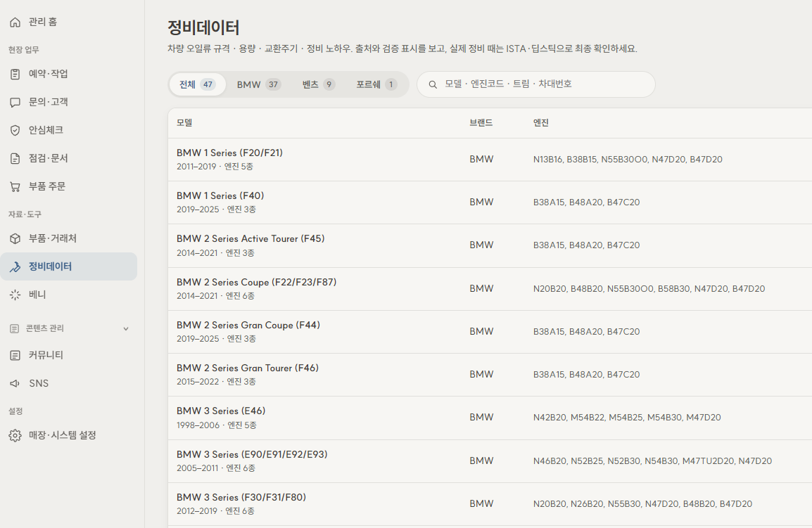
Task: Switch to the 포르쉐 1 tab
Action: [376, 84]
